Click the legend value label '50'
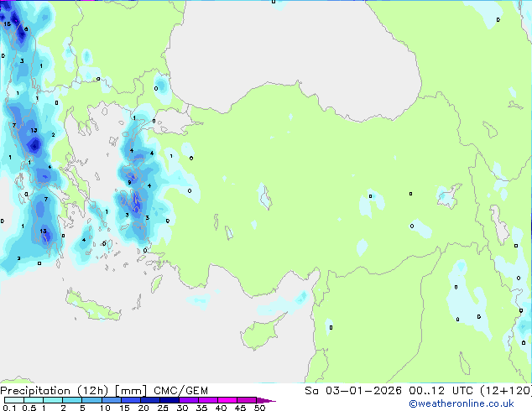532x411 pixels. click(259, 408)
